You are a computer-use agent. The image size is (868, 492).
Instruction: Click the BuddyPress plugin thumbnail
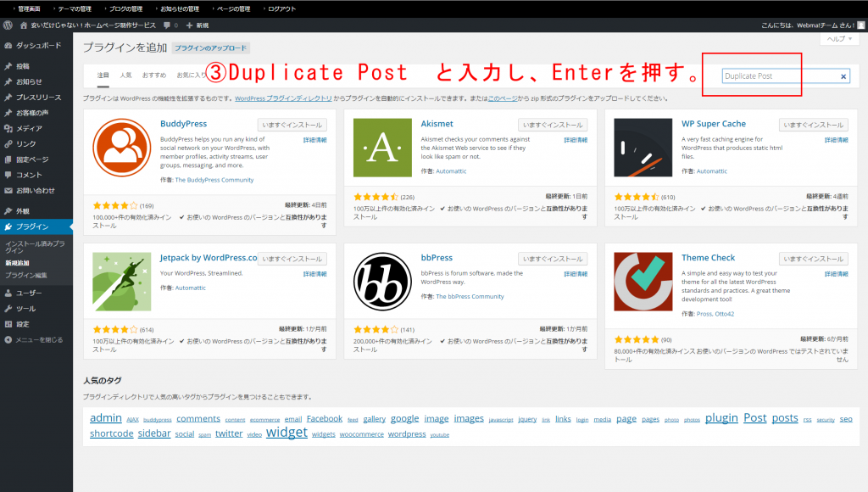click(x=122, y=148)
